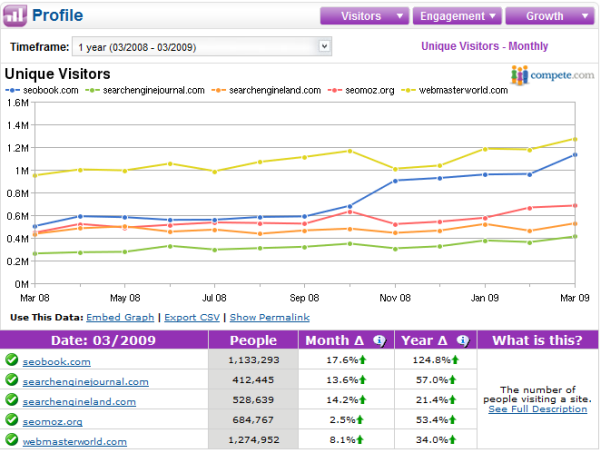The height and width of the screenshot is (451, 600).
Task: Open the seomoz.org table link
Action: click(x=52, y=422)
